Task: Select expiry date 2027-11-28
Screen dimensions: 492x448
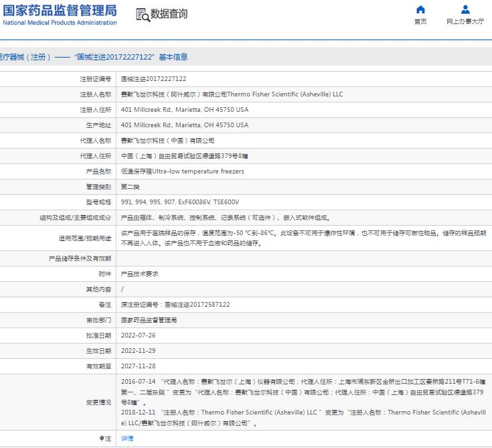Action: coord(138,366)
